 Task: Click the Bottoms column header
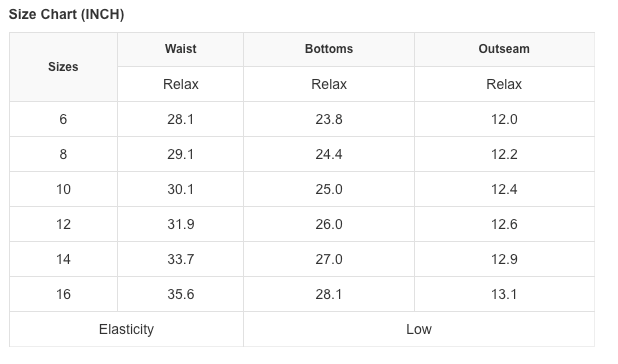click(329, 49)
